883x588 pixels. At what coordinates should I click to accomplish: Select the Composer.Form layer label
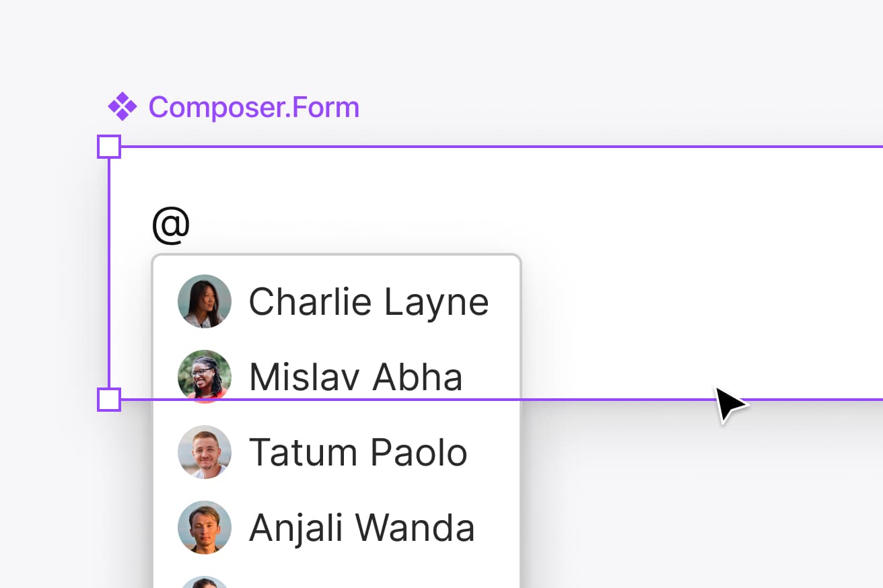[x=254, y=107]
